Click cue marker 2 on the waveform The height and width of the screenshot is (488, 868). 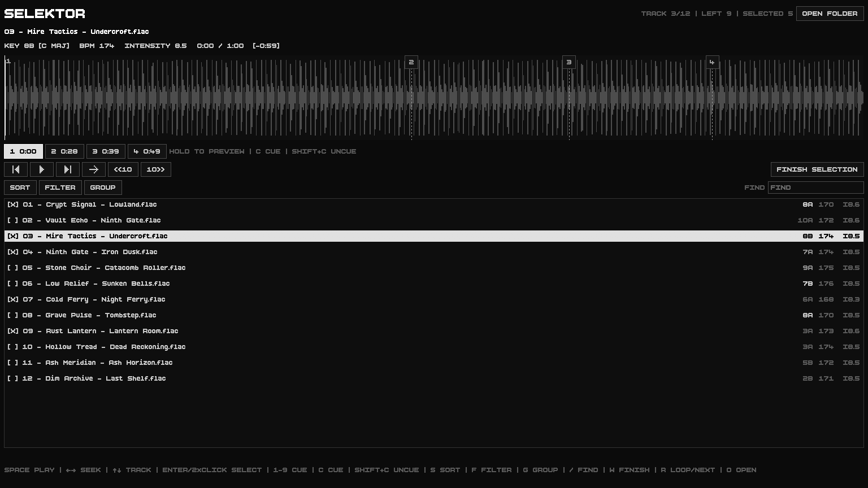coord(411,62)
